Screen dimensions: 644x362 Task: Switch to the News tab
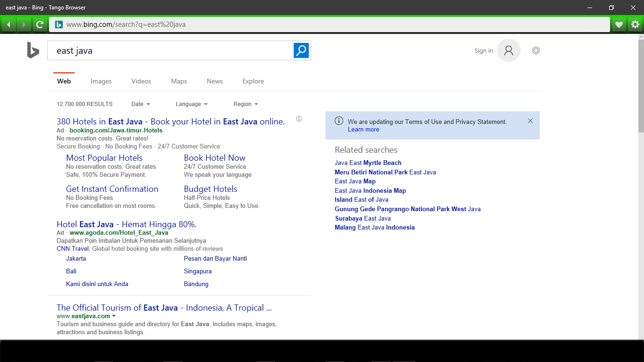[x=215, y=81]
